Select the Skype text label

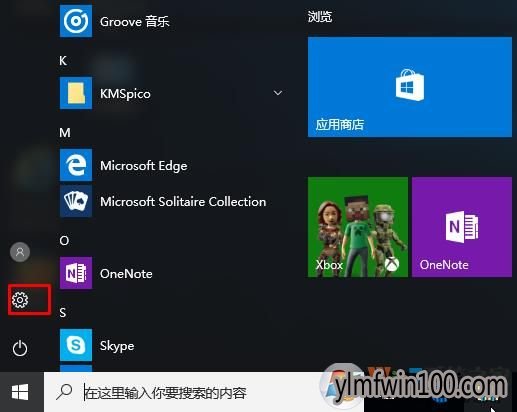click(117, 346)
